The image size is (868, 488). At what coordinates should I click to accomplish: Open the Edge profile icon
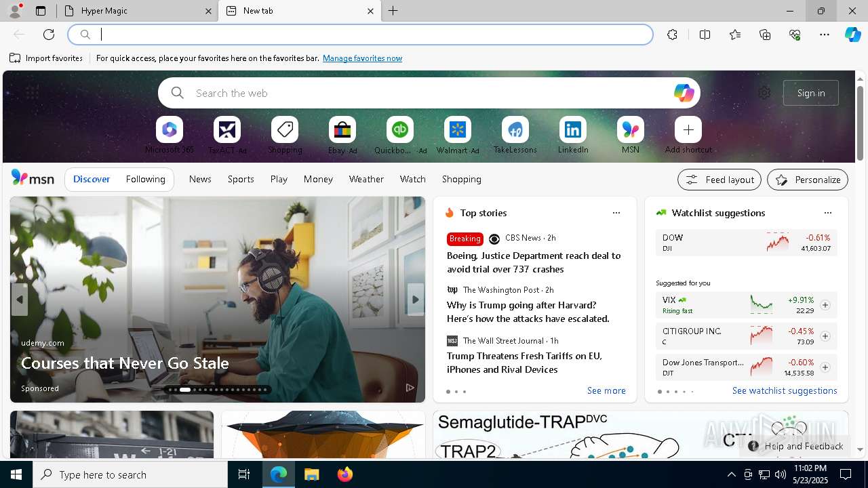pos(15,11)
